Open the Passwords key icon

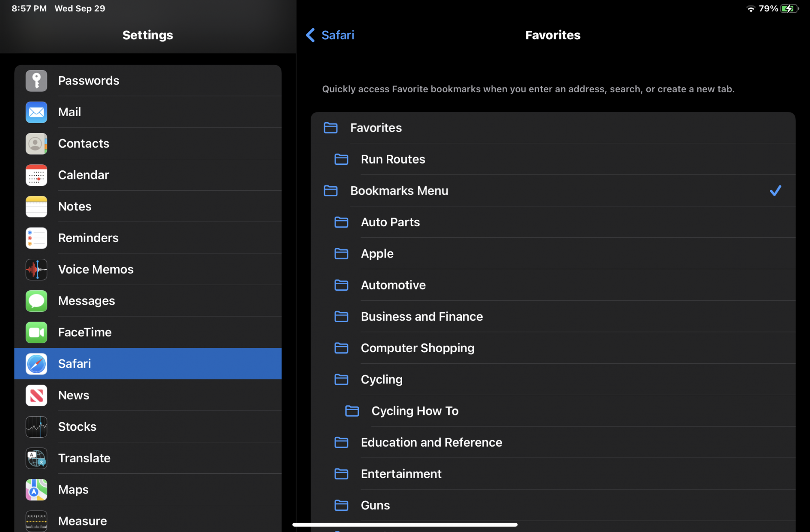pyautogui.click(x=36, y=81)
